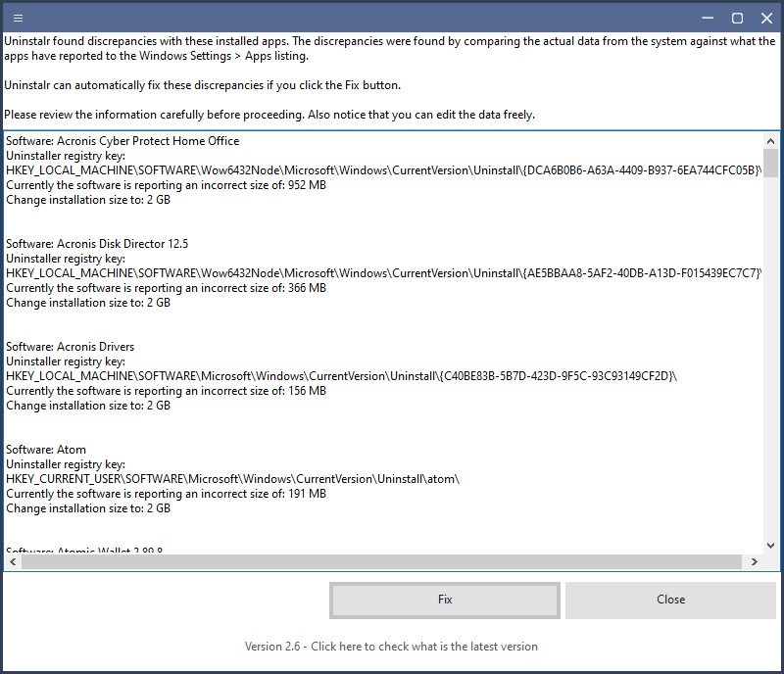Click 'Change installation size to: 2 GB' under Cyber Protect
The height and width of the screenshot is (674, 784).
tap(88, 200)
